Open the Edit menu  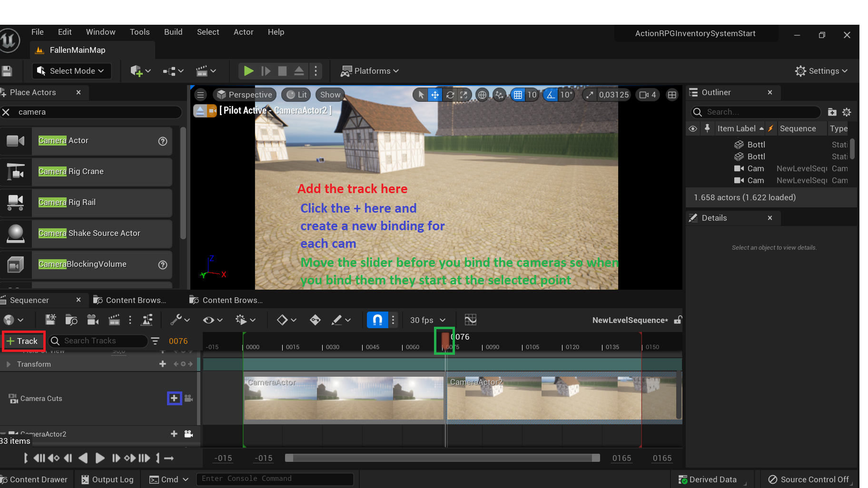65,32
